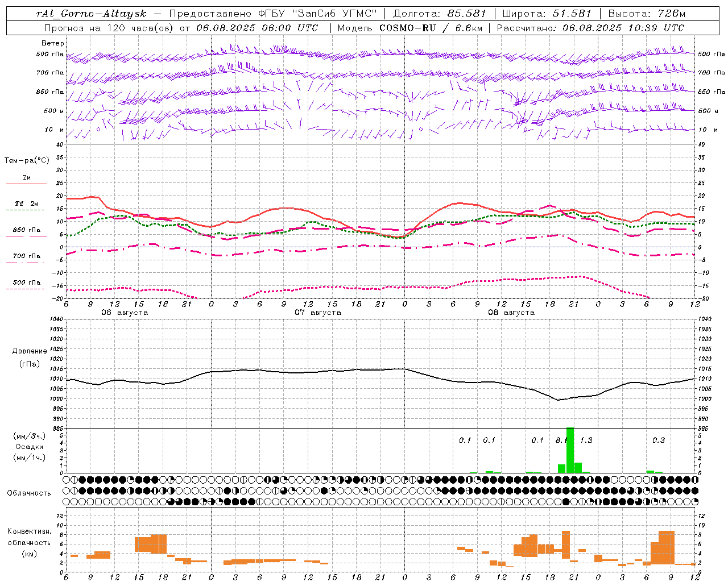Click the Ветер wind panel label
728x582 pixels.
[x=53, y=43]
